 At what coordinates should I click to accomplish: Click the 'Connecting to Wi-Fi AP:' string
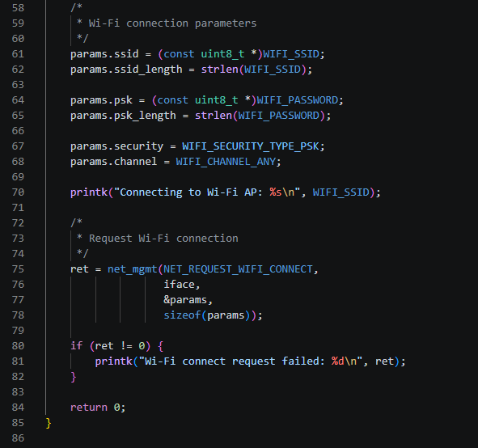pos(191,192)
